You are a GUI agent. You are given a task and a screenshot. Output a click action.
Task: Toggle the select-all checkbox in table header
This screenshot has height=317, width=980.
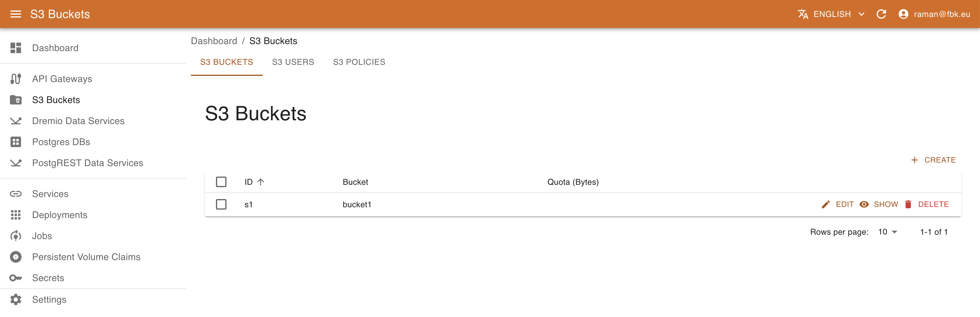[221, 182]
